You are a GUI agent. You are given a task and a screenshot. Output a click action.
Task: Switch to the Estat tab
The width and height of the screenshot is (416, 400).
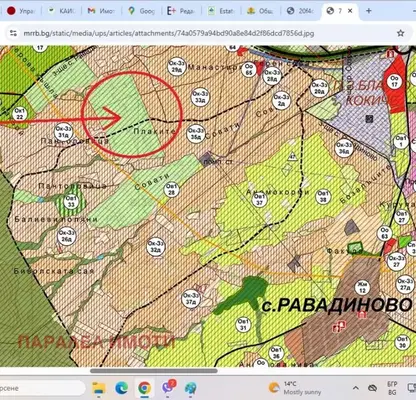pyautogui.click(x=221, y=11)
